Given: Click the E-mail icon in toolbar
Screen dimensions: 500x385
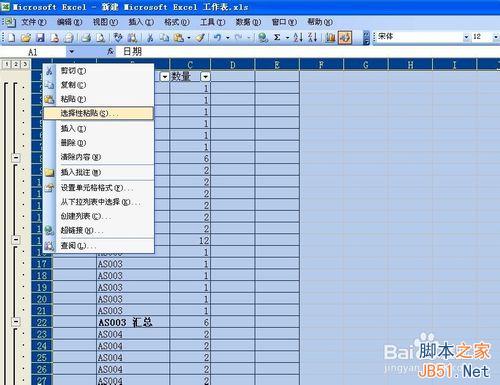Looking at the screenshot, I should point(69,38).
